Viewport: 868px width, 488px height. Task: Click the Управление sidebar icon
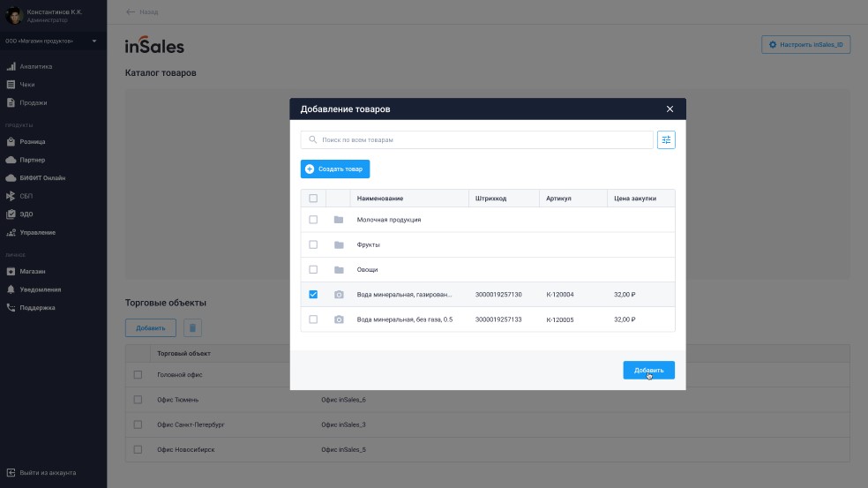coord(11,233)
